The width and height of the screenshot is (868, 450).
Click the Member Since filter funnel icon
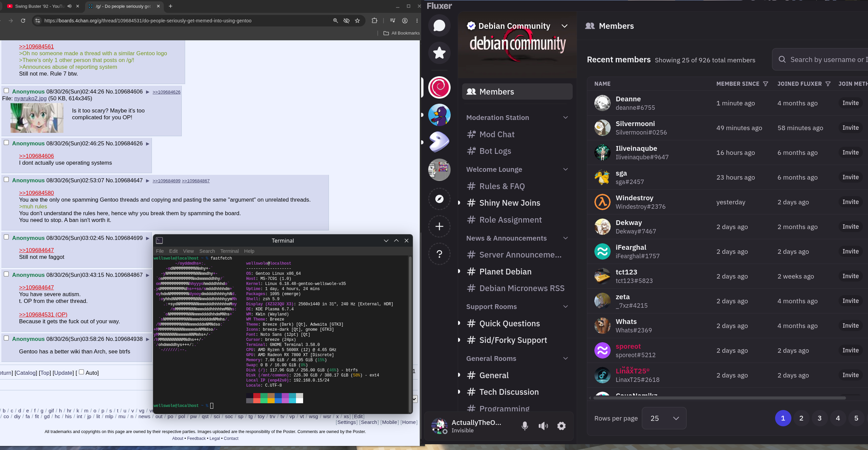[x=766, y=84]
